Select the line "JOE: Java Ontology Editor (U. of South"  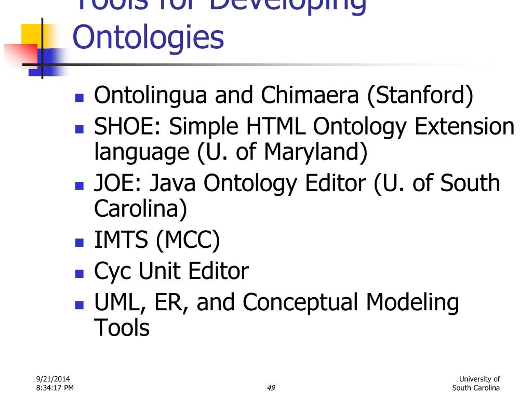tap(297, 183)
